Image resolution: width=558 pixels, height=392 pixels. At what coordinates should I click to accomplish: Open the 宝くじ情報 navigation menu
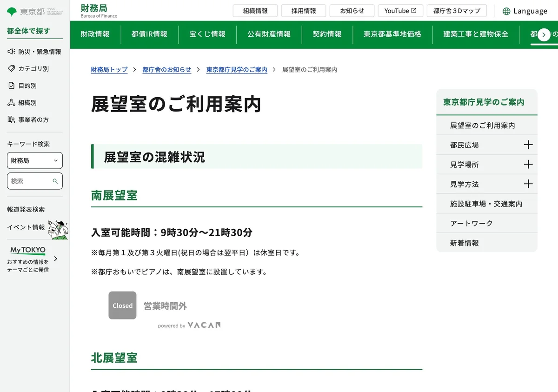[207, 34]
